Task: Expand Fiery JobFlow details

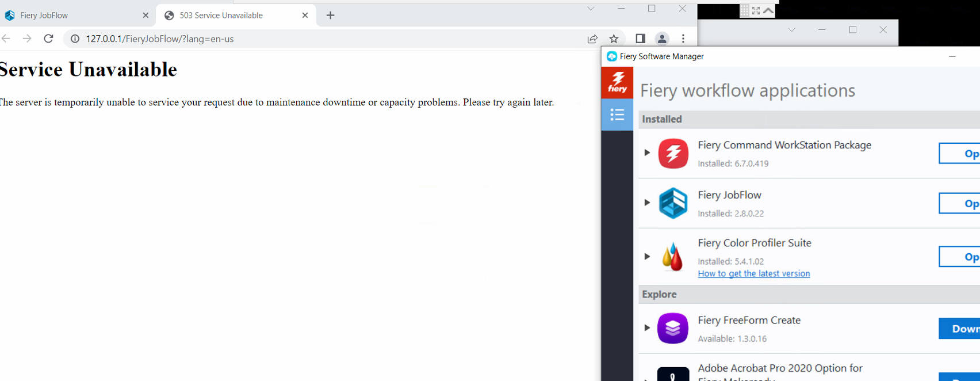Action: [x=647, y=203]
